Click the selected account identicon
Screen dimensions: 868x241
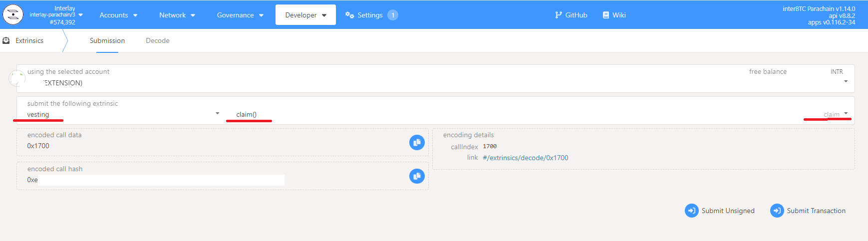pyautogui.click(x=17, y=78)
